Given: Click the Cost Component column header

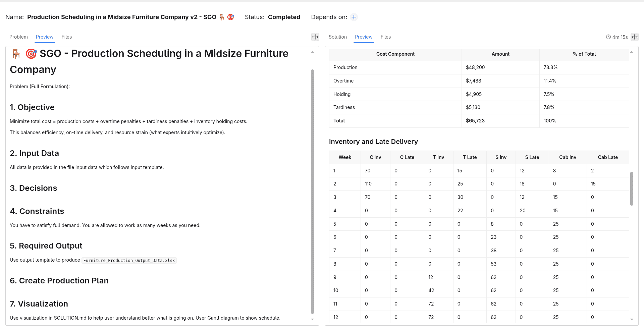Looking at the screenshot, I should point(395,54).
